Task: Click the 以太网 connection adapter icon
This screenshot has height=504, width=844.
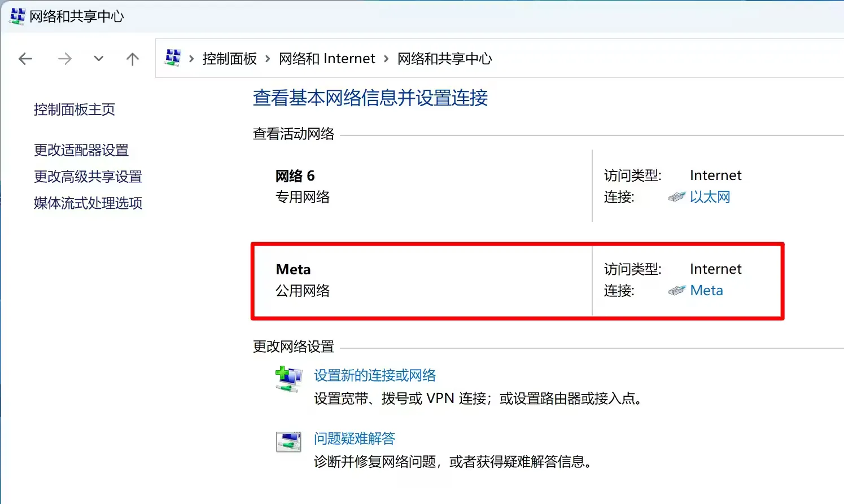Action: 676,197
